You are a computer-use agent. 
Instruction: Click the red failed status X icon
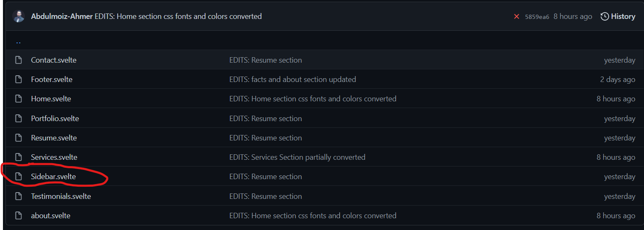click(517, 16)
